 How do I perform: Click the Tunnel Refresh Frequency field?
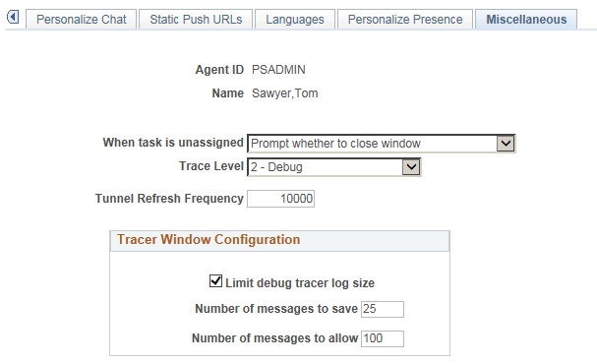(280, 199)
